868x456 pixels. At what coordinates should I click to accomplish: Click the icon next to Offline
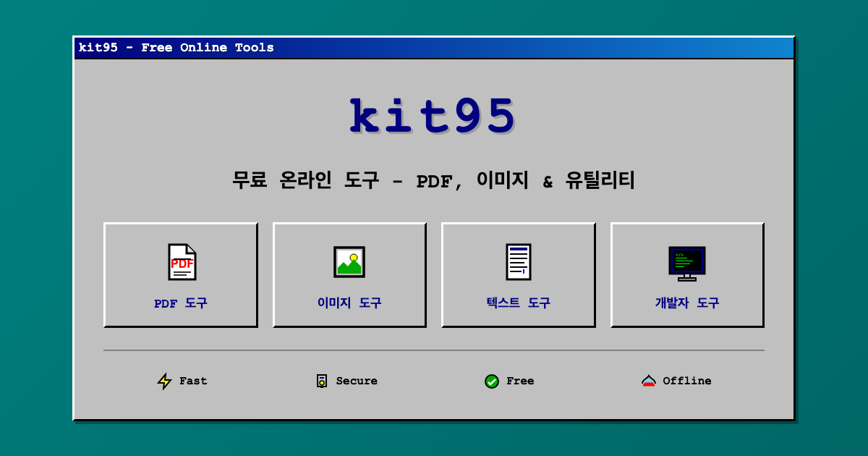[649, 381]
